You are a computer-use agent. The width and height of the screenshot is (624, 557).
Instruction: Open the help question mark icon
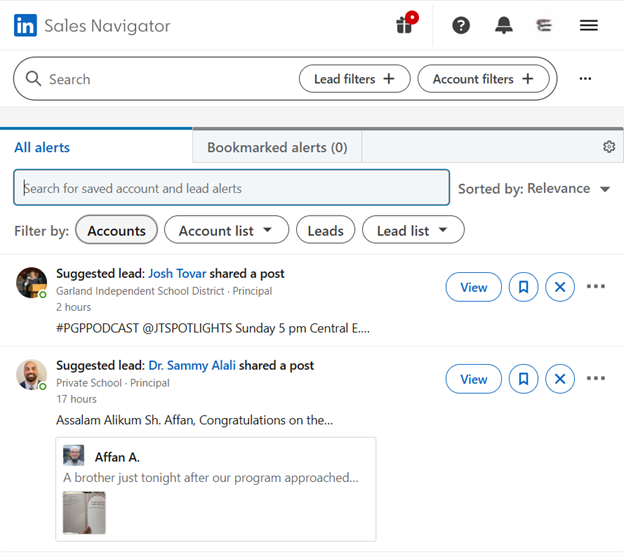(461, 25)
